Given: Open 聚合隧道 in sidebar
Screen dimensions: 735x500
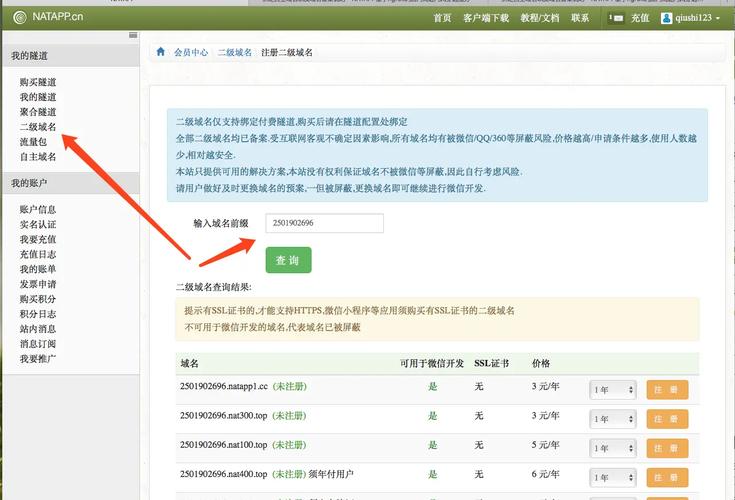Looking at the screenshot, I should pyautogui.click(x=38, y=112).
